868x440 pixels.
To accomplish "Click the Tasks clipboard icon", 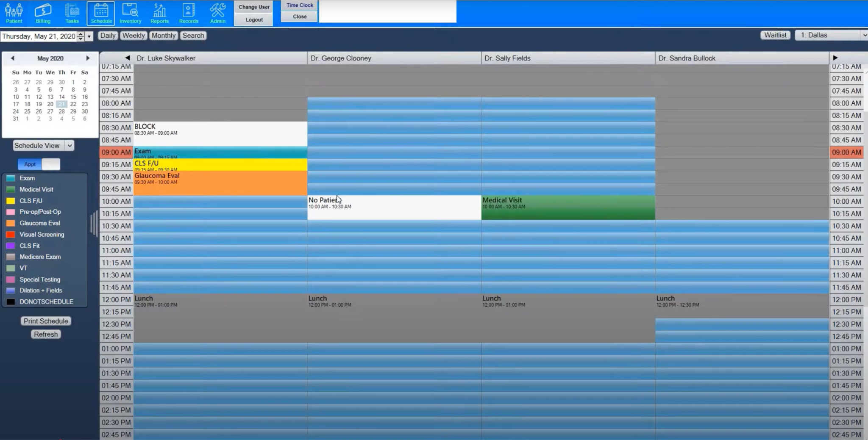I will (x=72, y=13).
